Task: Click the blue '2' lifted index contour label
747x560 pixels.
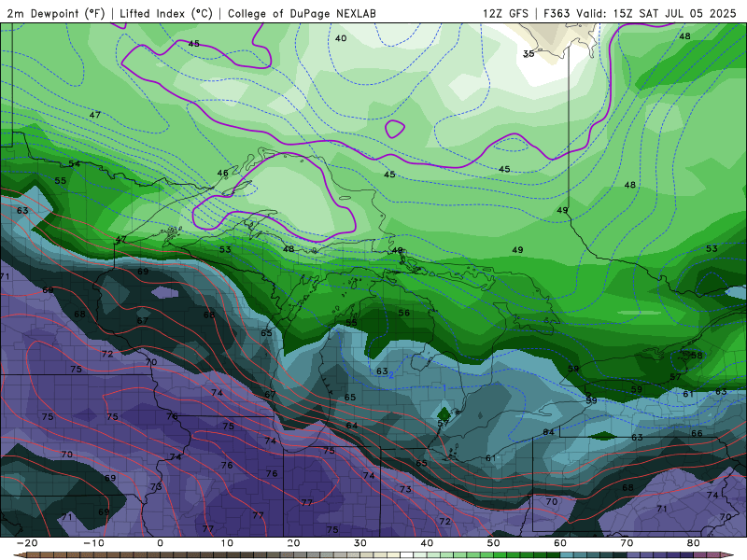Action: (x=391, y=375)
